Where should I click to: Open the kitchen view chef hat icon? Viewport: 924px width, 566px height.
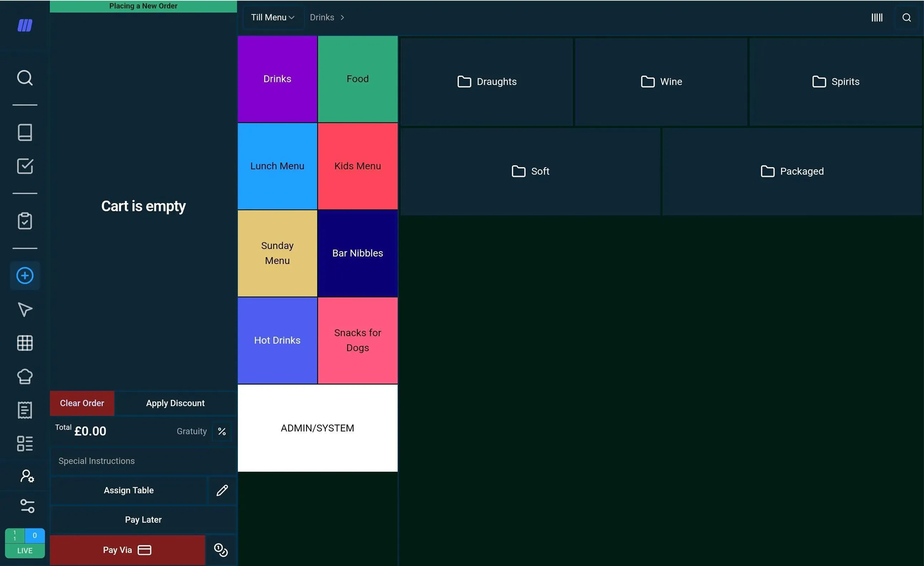24,376
